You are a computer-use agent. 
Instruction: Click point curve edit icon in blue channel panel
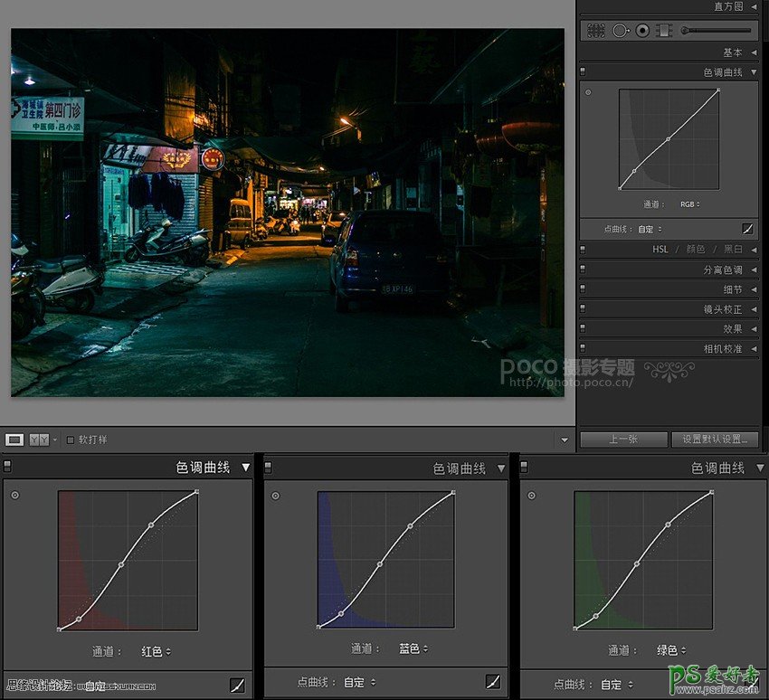click(493, 682)
